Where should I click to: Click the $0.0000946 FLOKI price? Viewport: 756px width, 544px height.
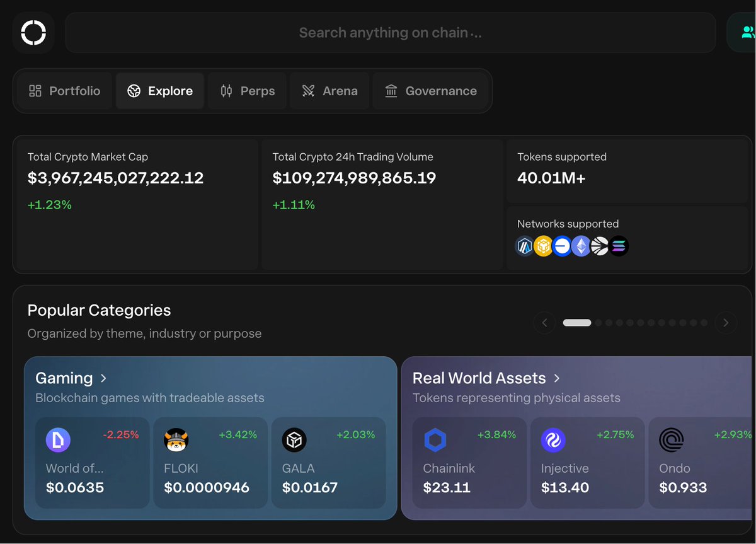(207, 488)
